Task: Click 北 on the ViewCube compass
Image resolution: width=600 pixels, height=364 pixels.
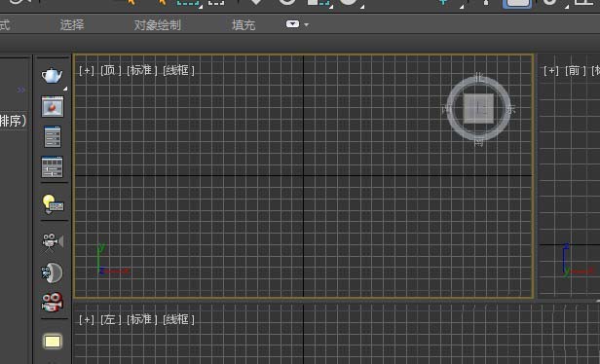Action: (479, 77)
